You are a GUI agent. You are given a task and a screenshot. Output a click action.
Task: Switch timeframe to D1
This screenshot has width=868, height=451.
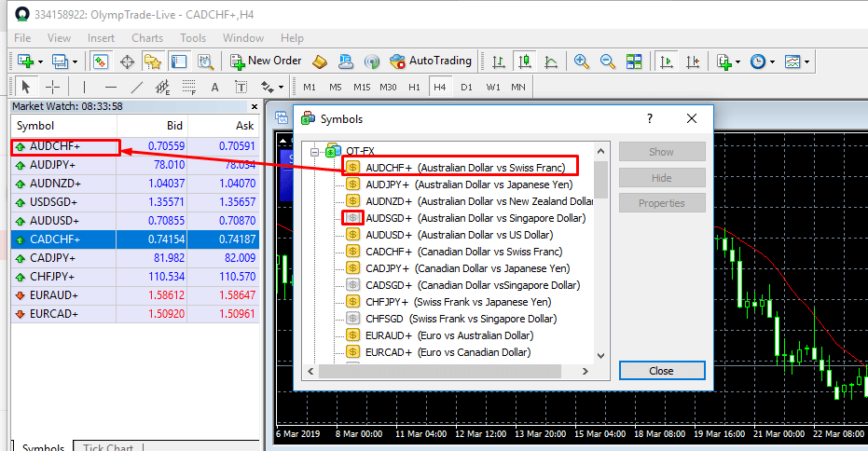tap(466, 87)
